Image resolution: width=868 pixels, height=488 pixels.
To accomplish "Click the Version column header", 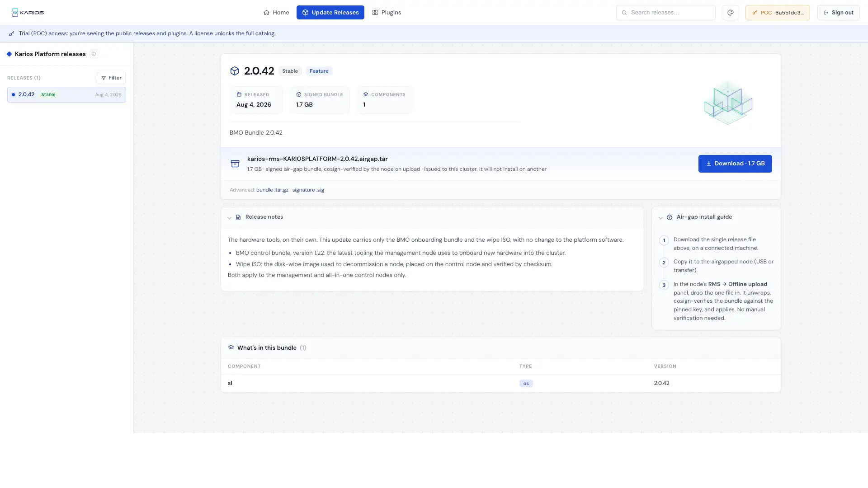I will click(x=665, y=366).
